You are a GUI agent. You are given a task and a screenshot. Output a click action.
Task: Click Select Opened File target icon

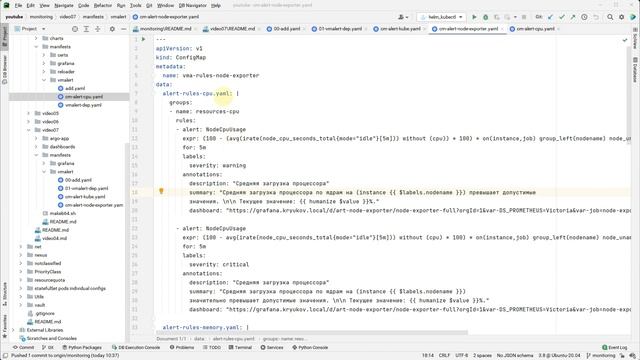(x=75, y=29)
